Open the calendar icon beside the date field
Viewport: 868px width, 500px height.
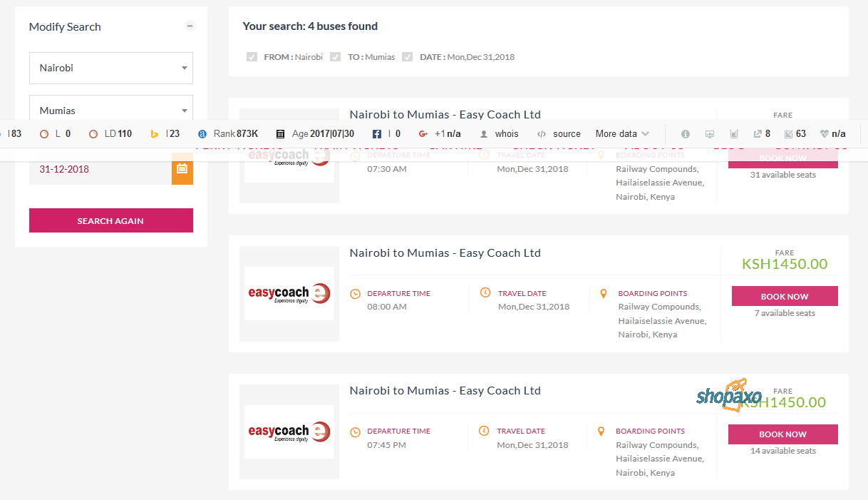[x=183, y=169]
